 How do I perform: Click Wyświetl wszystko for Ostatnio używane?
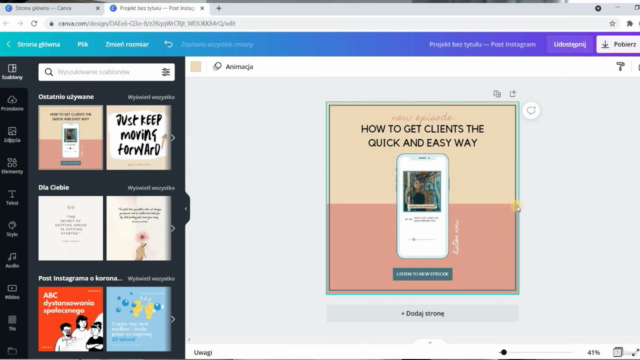151,97
